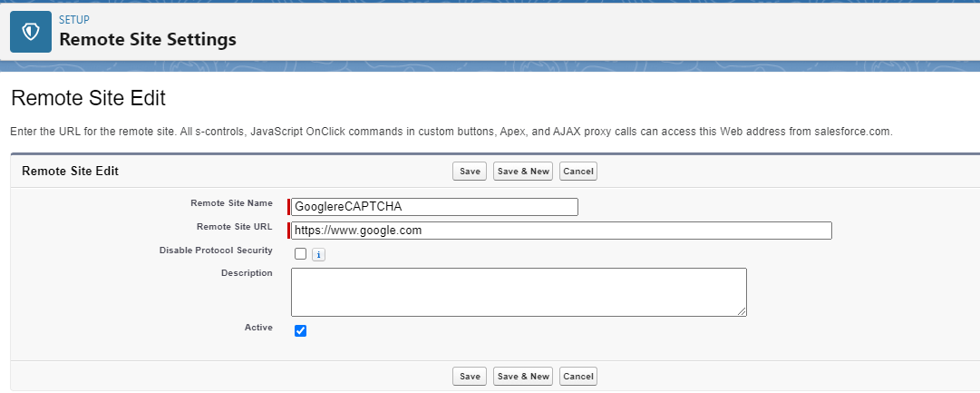Click inside the Description text area
Image resolution: width=980 pixels, height=393 pixels.
(x=519, y=292)
